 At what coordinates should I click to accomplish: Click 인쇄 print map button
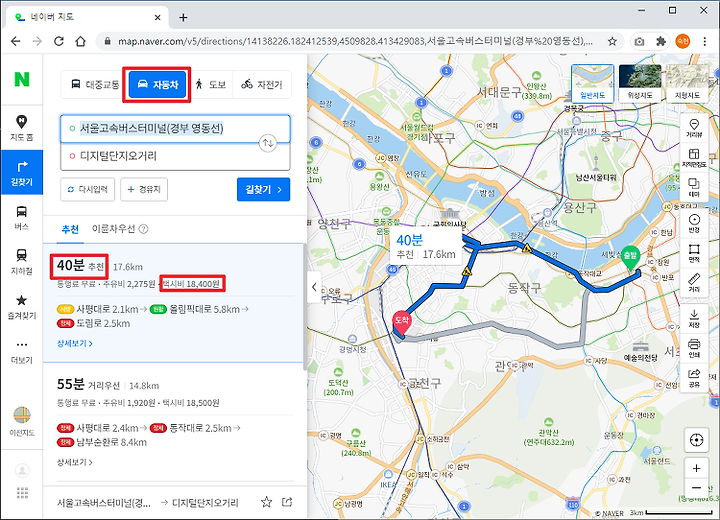tap(694, 348)
